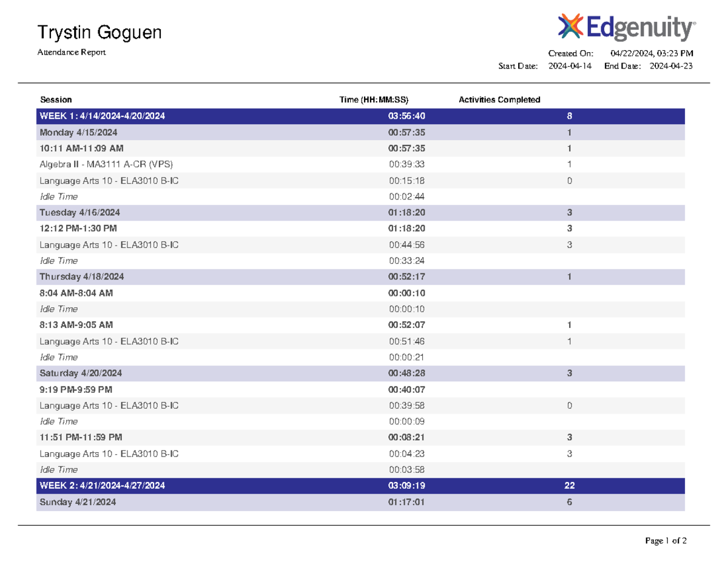Click the Edgenuity logo
The height and width of the screenshot is (562, 728).
(x=626, y=28)
